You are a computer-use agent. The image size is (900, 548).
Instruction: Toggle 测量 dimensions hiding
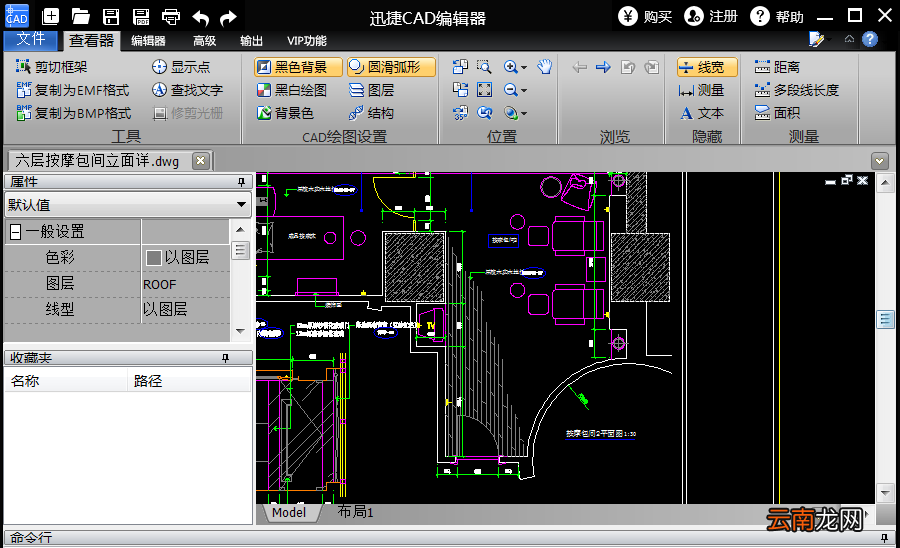[x=701, y=90]
